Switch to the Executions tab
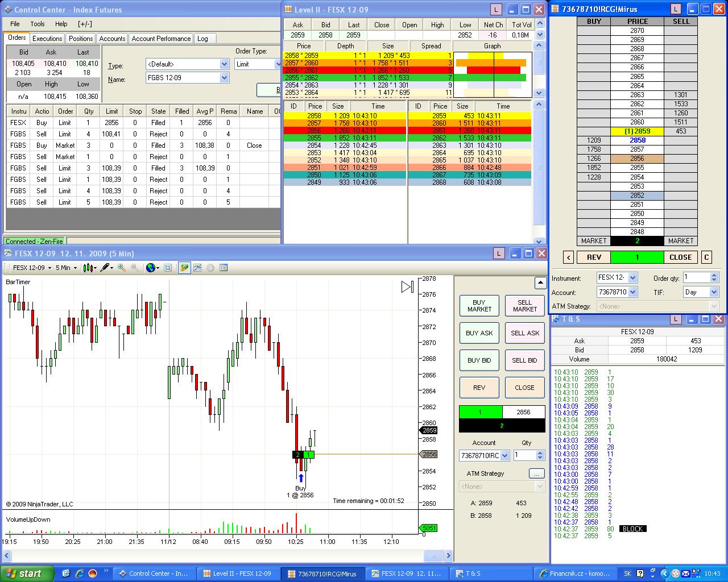The image size is (728, 582). pos(47,39)
